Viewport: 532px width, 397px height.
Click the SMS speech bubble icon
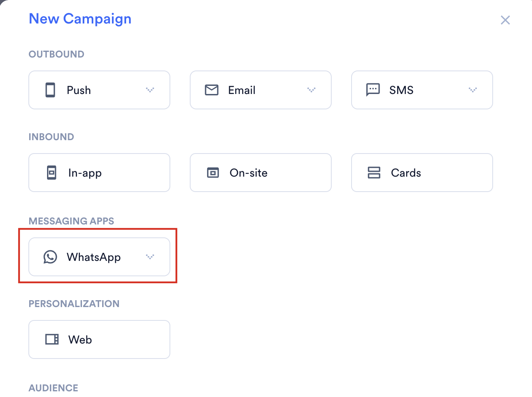[x=373, y=90]
